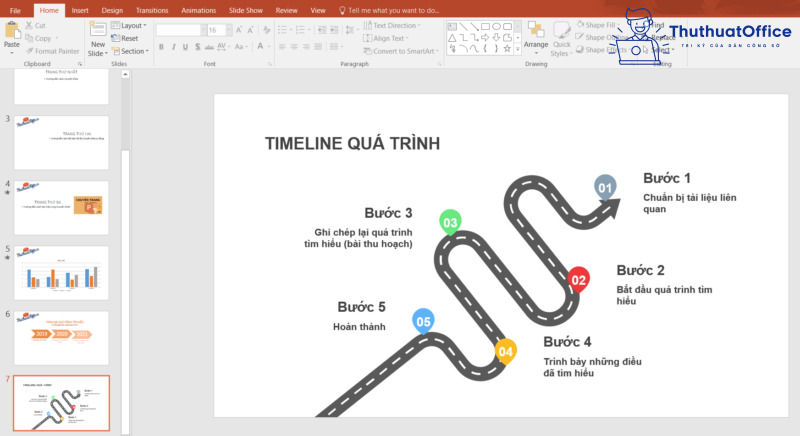800x436 pixels.
Task: Open Quick Styles gallery
Action: [561, 38]
